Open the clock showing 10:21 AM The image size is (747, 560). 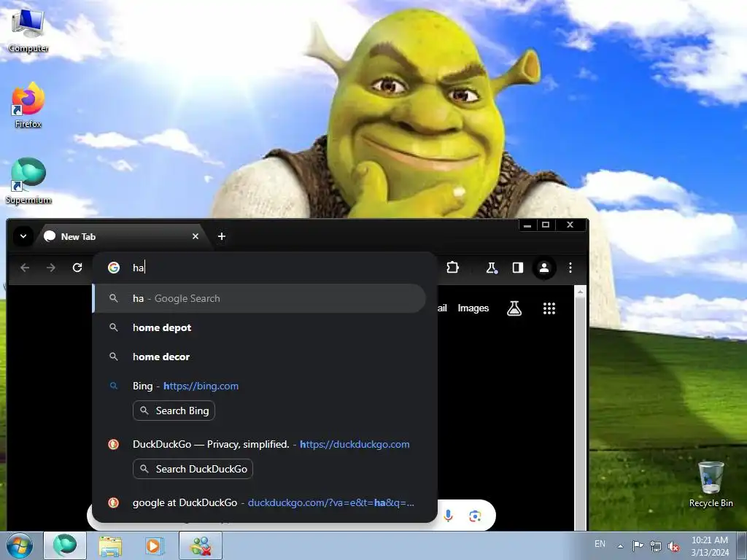click(709, 545)
